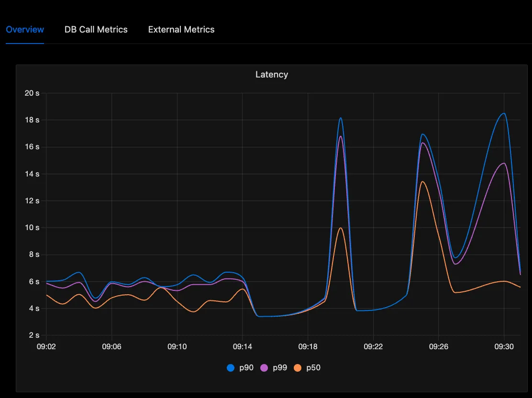Image resolution: width=532 pixels, height=398 pixels.
Task: Click the p50 legend label
Action: (x=313, y=368)
